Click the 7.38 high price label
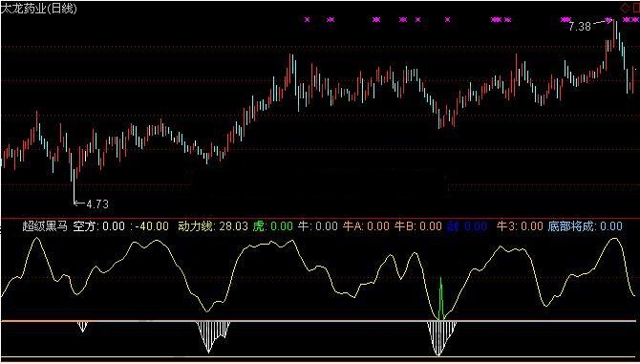The height and width of the screenshot is (364, 640). click(x=580, y=27)
